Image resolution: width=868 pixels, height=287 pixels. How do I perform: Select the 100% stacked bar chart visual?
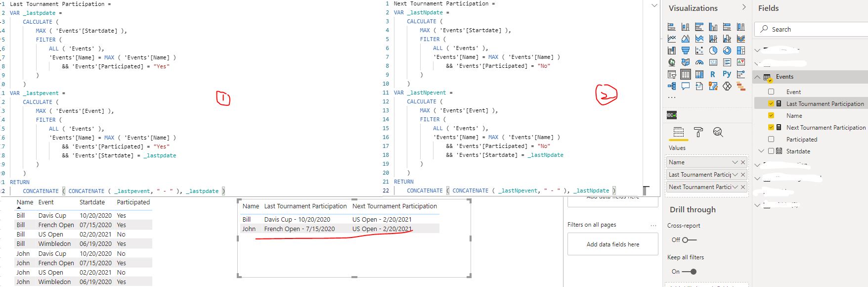pyautogui.click(x=727, y=27)
